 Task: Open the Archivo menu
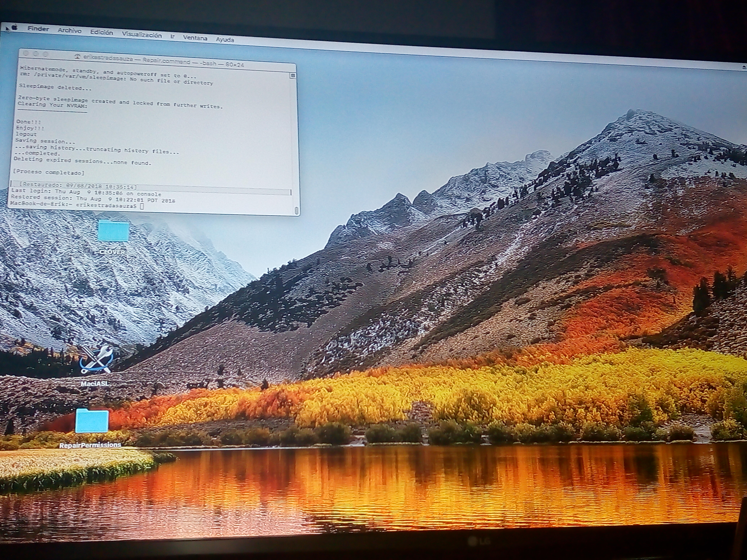click(x=69, y=30)
